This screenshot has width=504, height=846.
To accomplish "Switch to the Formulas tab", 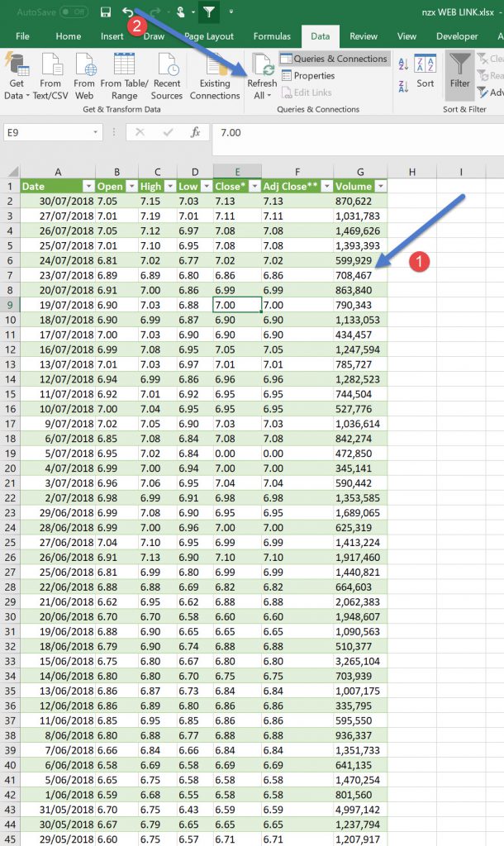I will point(272,36).
